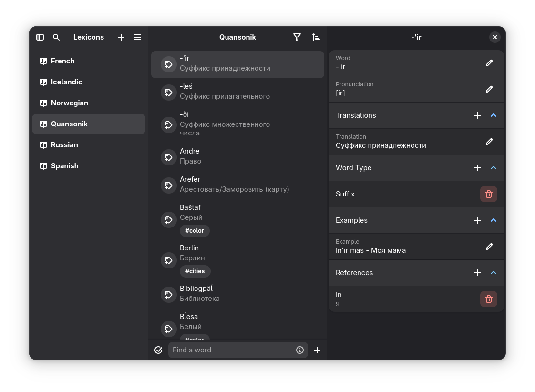Viewport: 535px width, 392px height.
Task: Edit the Pronunciation field
Action: click(489, 89)
